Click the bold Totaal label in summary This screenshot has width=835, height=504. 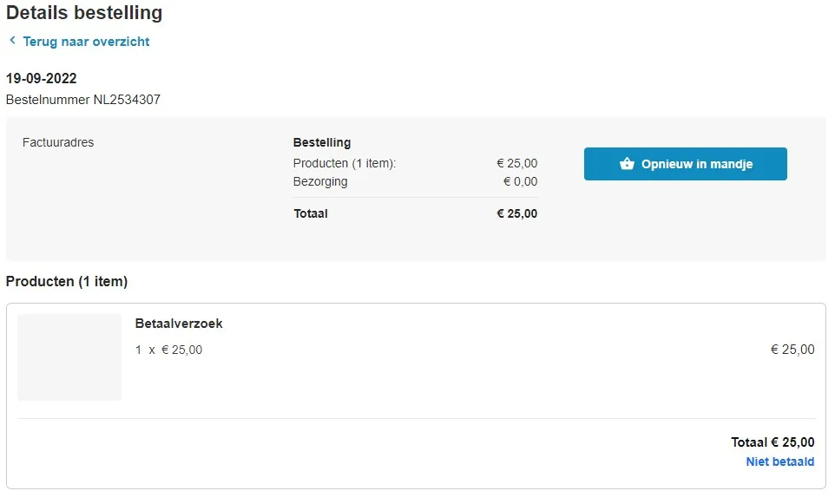click(311, 213)
